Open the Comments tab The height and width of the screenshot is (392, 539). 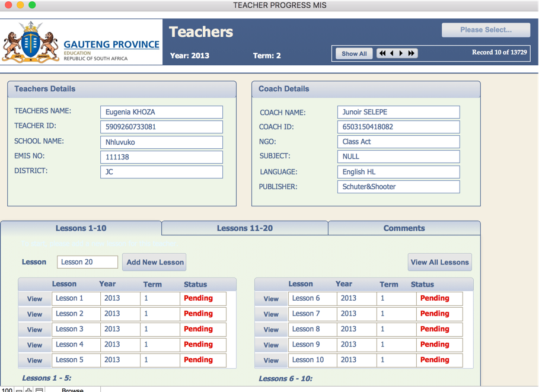tap(404, 228)
